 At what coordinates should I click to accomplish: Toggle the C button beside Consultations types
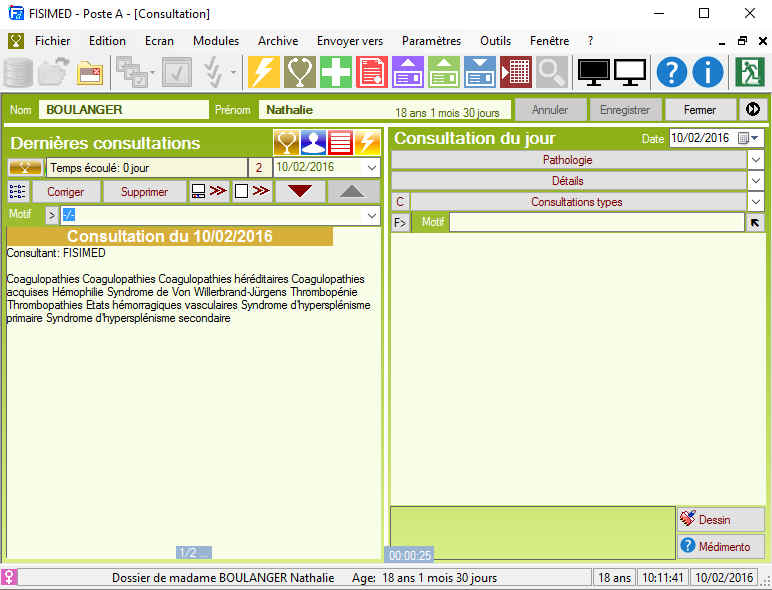point(400,202)
